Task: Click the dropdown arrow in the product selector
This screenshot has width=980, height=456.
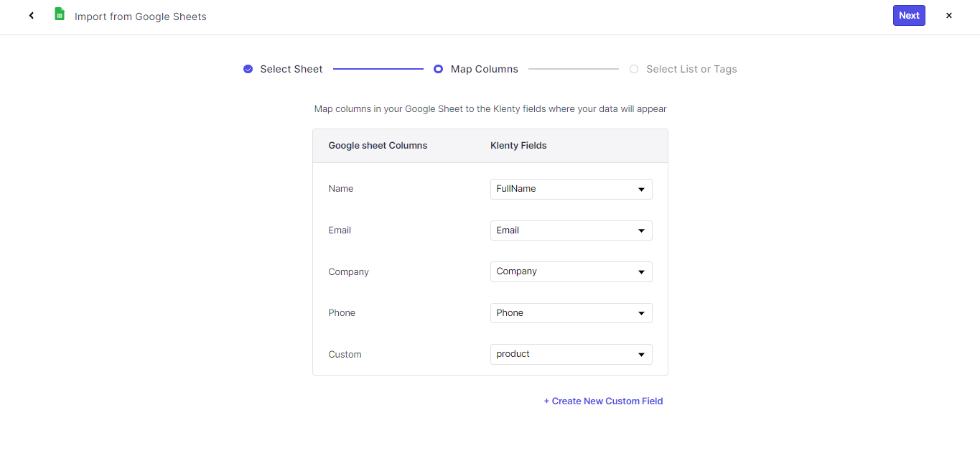Action: tap(641, 355)
